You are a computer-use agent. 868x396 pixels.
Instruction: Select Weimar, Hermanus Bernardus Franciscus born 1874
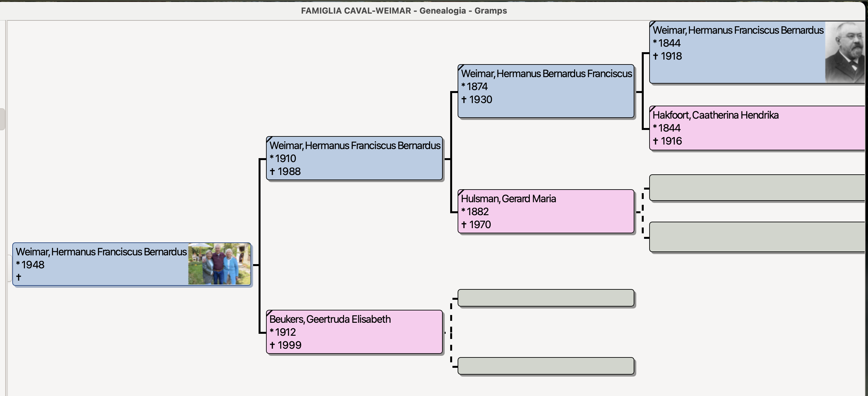tap(546, 91)
